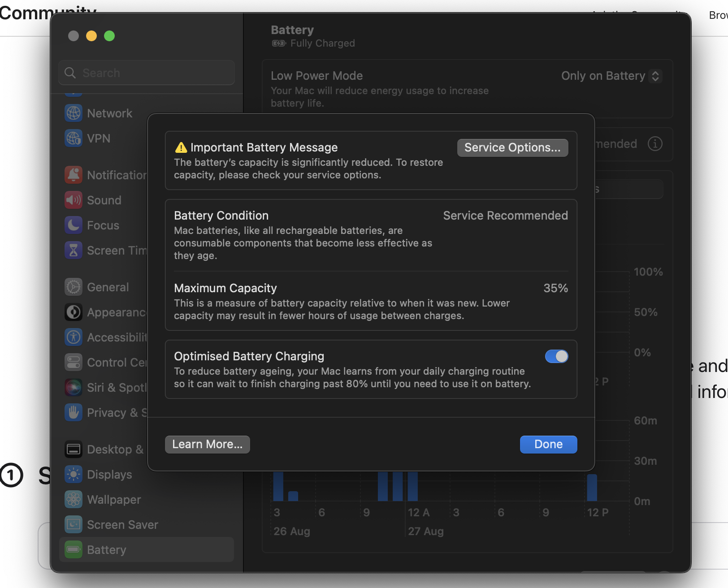Open Siri & Spotlight sidebar item
728x588 pixels.
point(106,387)
